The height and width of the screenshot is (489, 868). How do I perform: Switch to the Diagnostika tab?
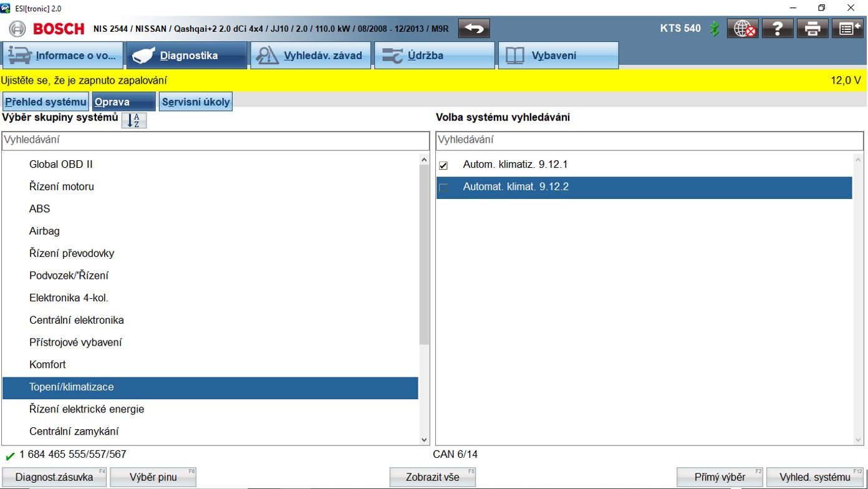point(187,56)
